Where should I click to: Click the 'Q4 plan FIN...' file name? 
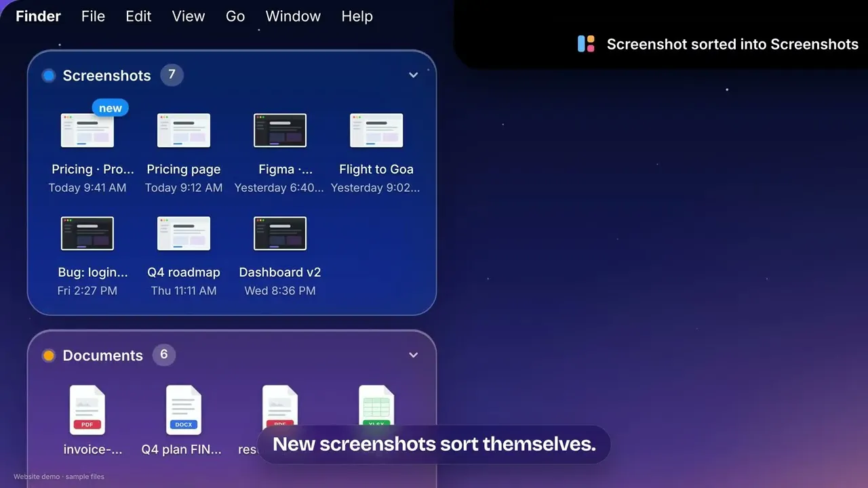click(x=182, y=449)
